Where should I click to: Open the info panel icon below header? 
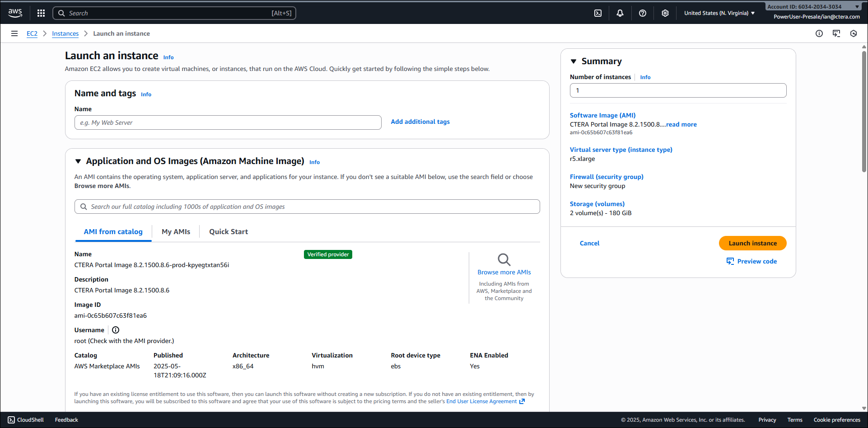819,33
